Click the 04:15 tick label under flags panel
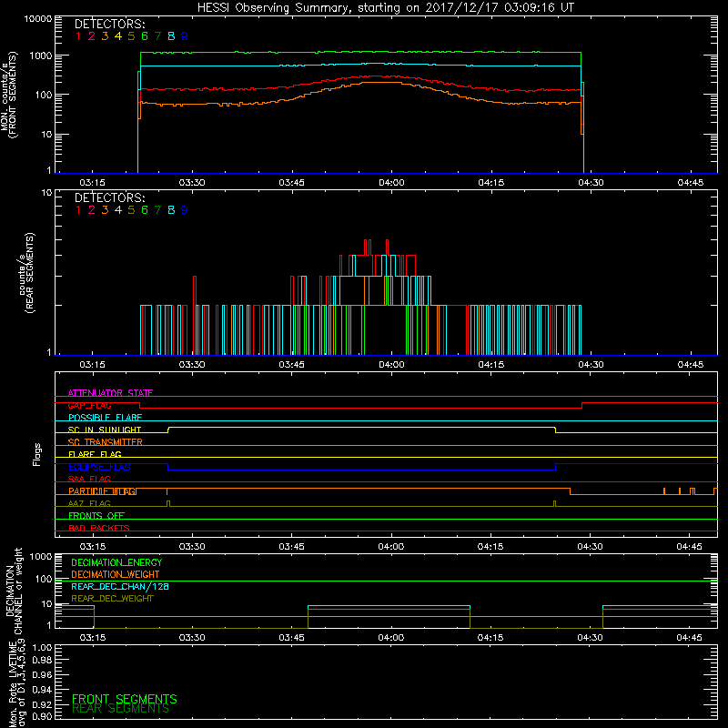Image resolution: width=728 pixels, height=728 pixels. [490, 547]
